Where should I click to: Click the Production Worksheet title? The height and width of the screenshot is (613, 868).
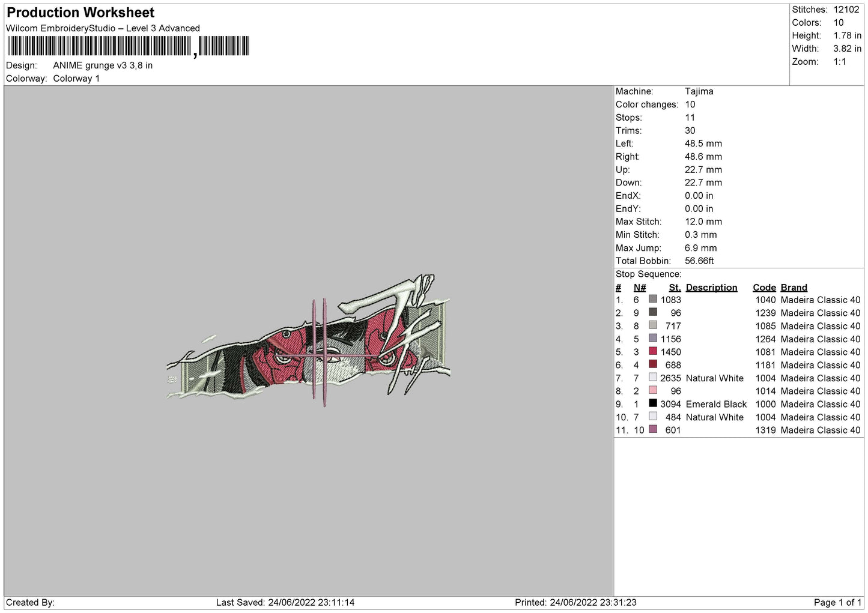(80, 13)
